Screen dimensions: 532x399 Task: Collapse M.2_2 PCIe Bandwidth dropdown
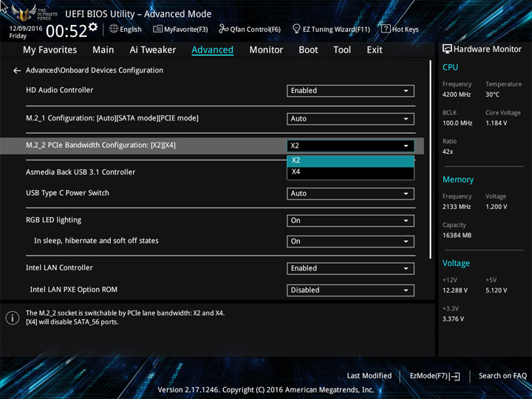[x=350, y=146]
